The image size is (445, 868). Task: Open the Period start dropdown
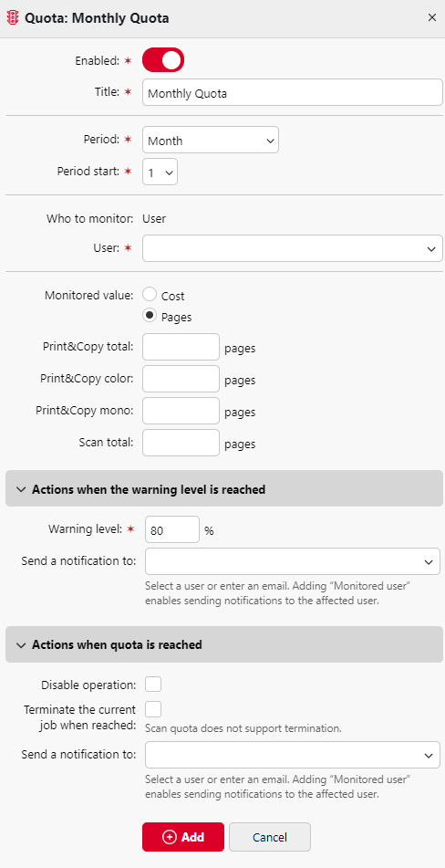click(160, 173)
